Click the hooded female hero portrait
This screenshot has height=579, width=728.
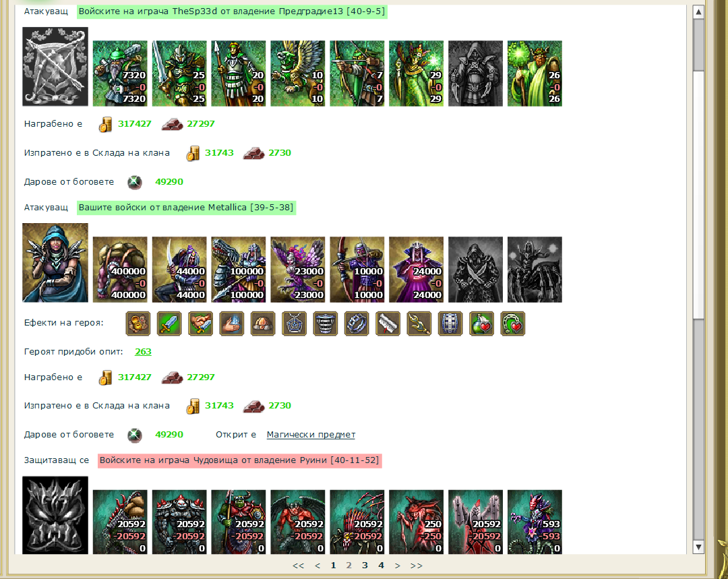pos(55,263)
